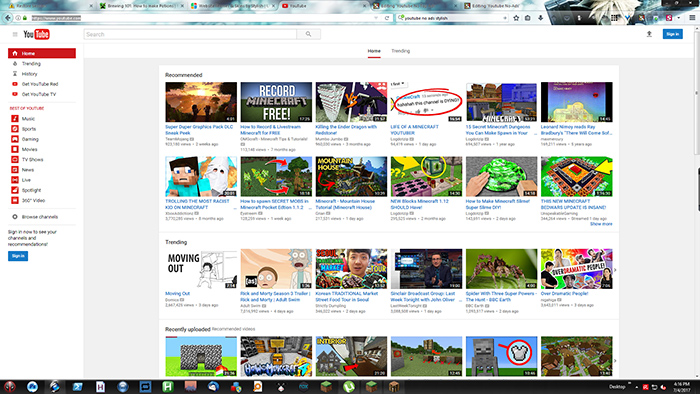
Task: Open the Gaming channel in sidebar
Action: coord(30,139)
